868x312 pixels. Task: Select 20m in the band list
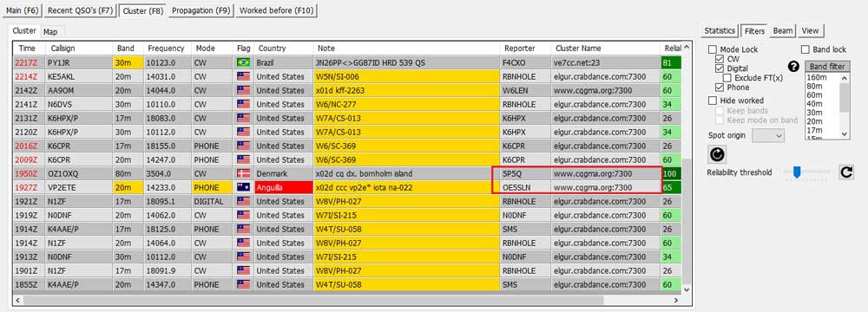[815, 121]
